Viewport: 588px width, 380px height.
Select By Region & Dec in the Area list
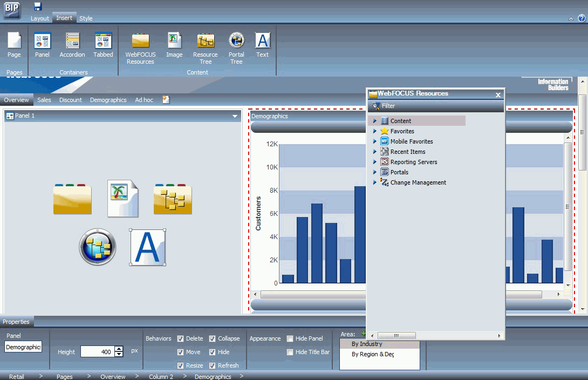click(379, 354)
